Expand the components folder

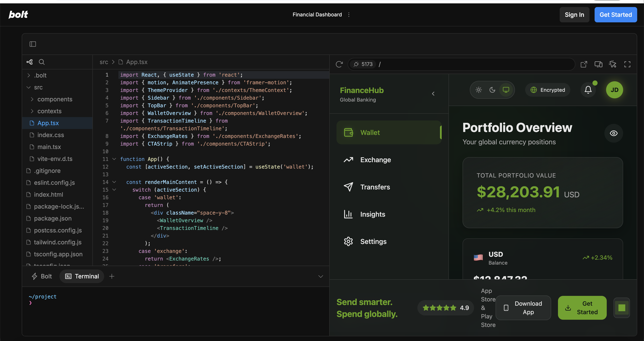(55, 99)
